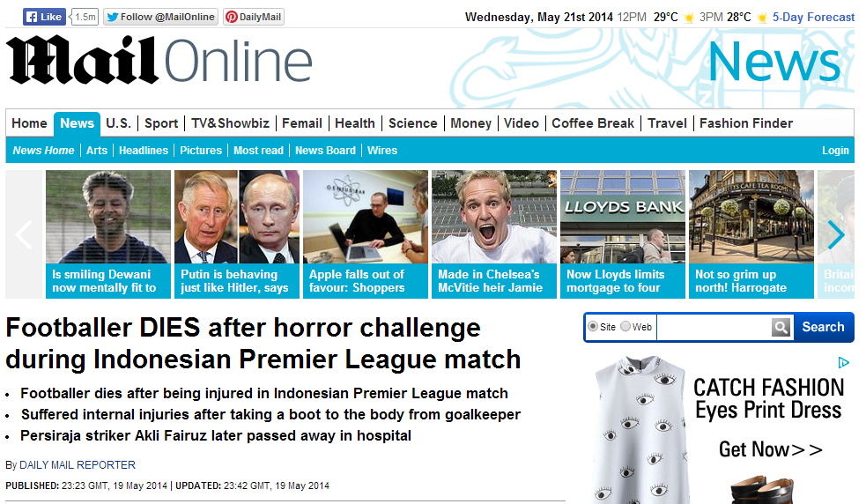Click the search text input field

tap(714, 327)
